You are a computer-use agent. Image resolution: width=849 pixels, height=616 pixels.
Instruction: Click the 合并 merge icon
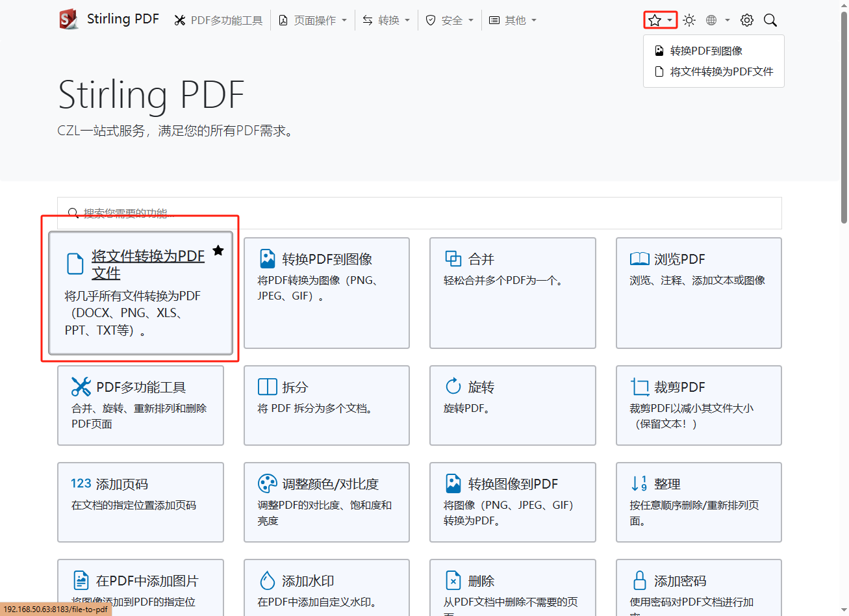[453, 259]
